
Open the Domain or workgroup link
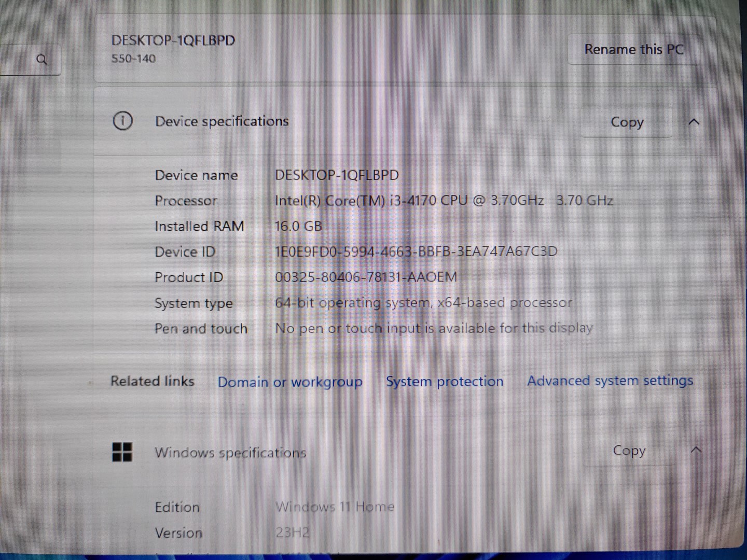pos(290,382)
